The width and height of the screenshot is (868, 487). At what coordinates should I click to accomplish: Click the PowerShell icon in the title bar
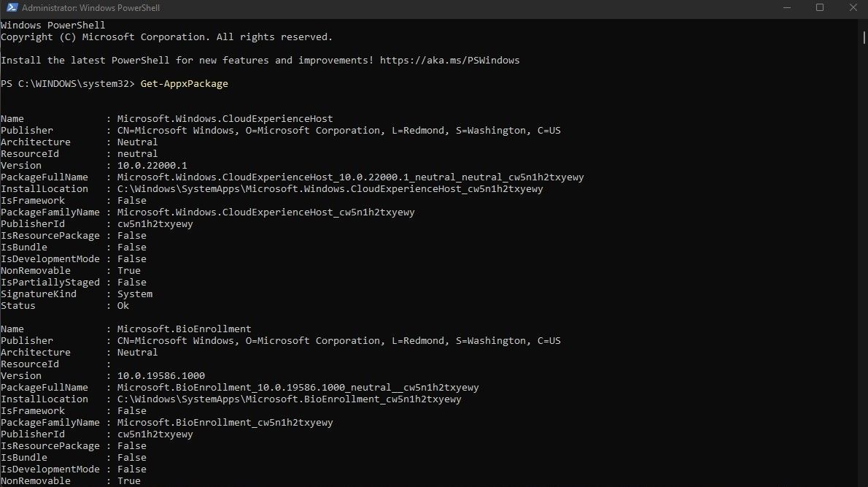coord(10,8)
